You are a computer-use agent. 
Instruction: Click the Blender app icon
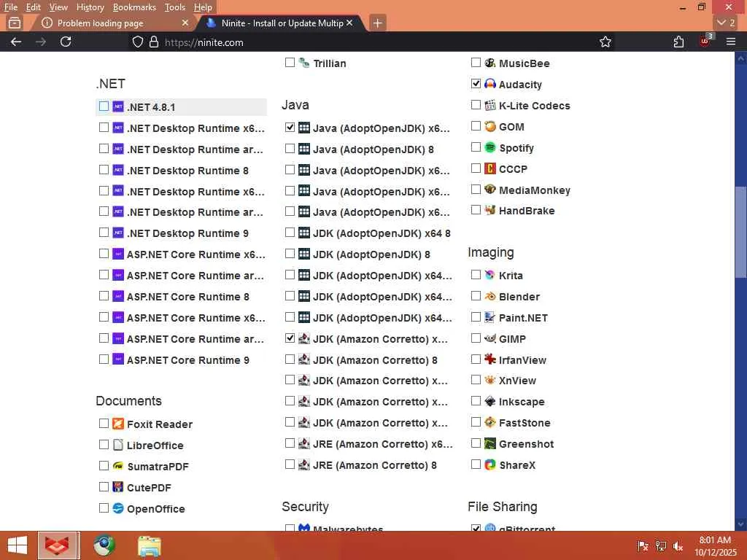[489, 296]
